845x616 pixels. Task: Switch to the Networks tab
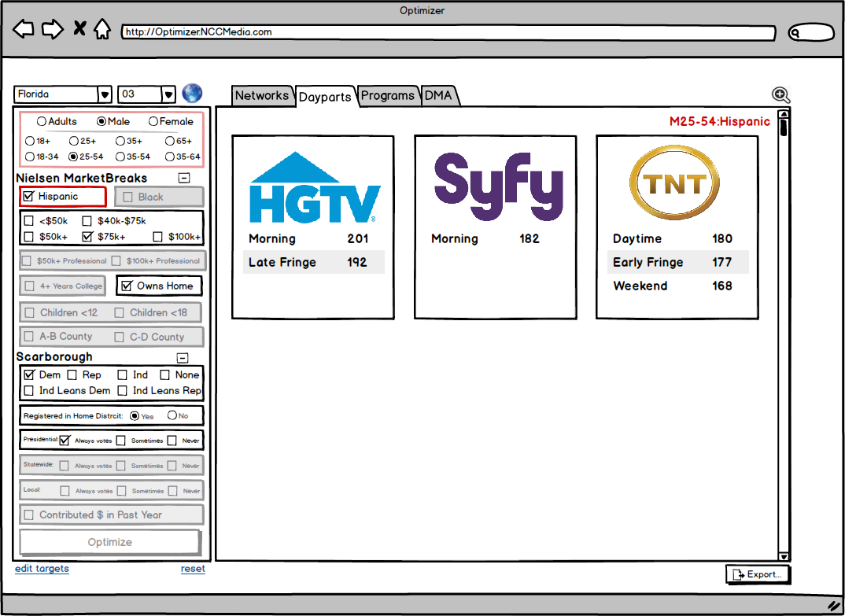[x=262, y=95]
